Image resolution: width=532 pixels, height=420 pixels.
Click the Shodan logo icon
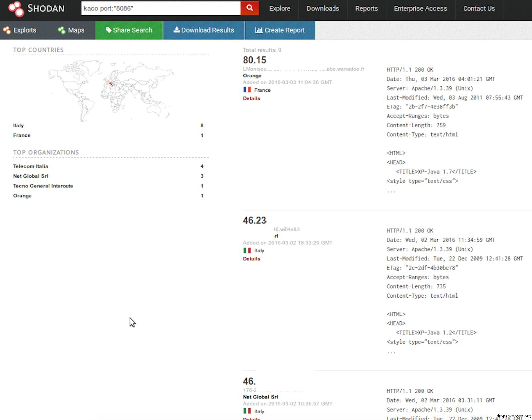[x=16, y=9]
